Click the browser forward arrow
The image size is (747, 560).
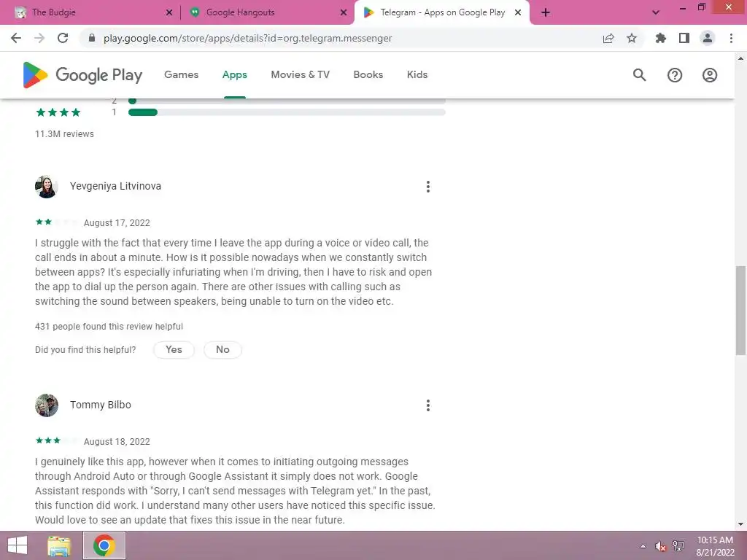[39, 38]
